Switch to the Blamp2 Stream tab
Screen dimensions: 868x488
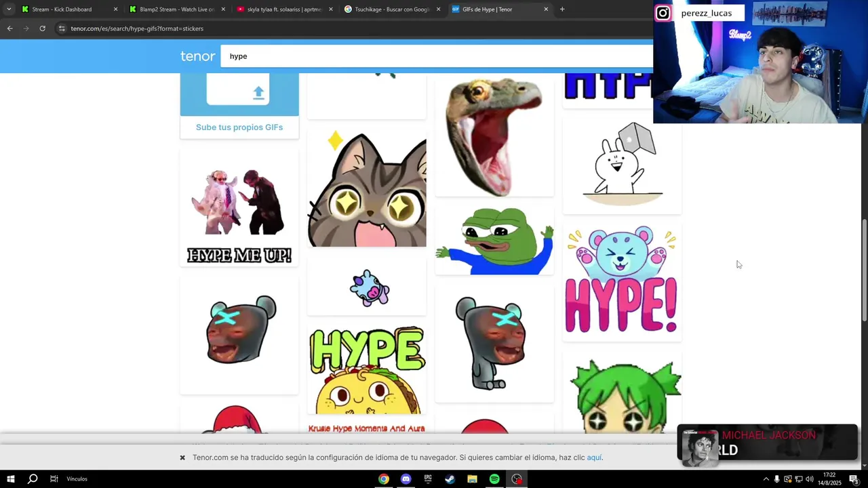click(x=176, y=9)
